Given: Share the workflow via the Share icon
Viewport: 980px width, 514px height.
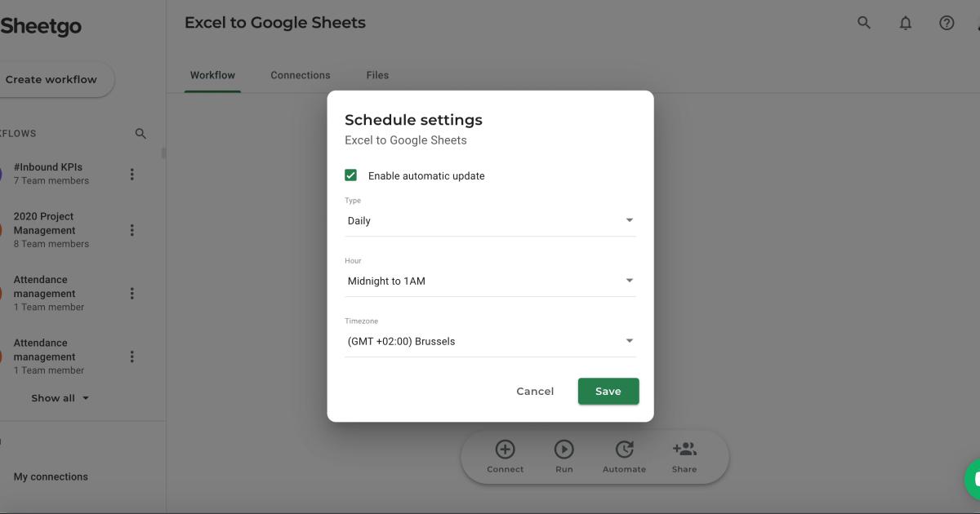Looking at the screenshot, I should tap(684, 450).
